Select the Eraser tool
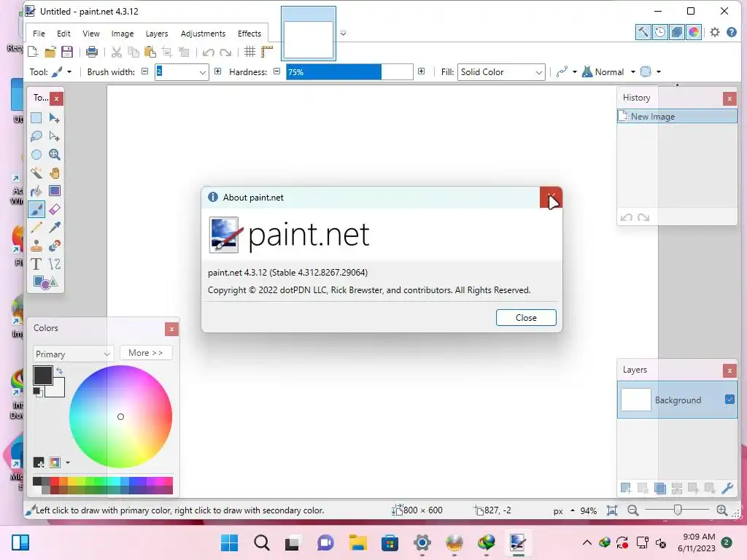The height and width of the screenshot is (560, 747). pos(54,209)
